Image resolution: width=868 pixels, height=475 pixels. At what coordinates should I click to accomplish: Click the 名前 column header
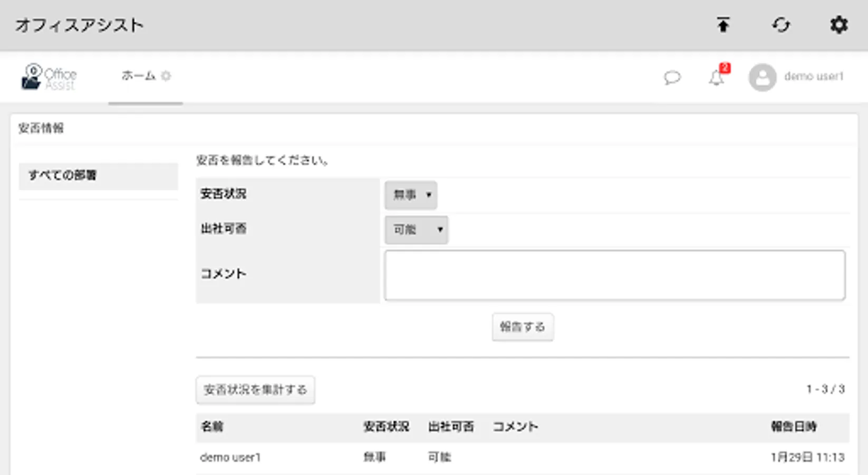pos(212,426)
